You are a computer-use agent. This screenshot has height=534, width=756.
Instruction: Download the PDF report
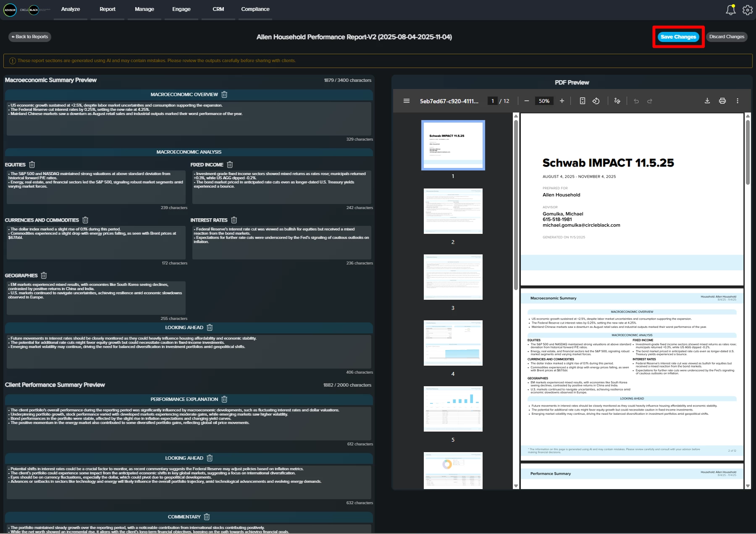(707, 101)
